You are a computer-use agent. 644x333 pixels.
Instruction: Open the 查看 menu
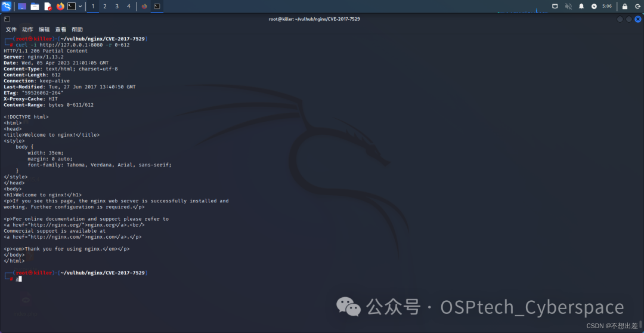tap(60, 30)
